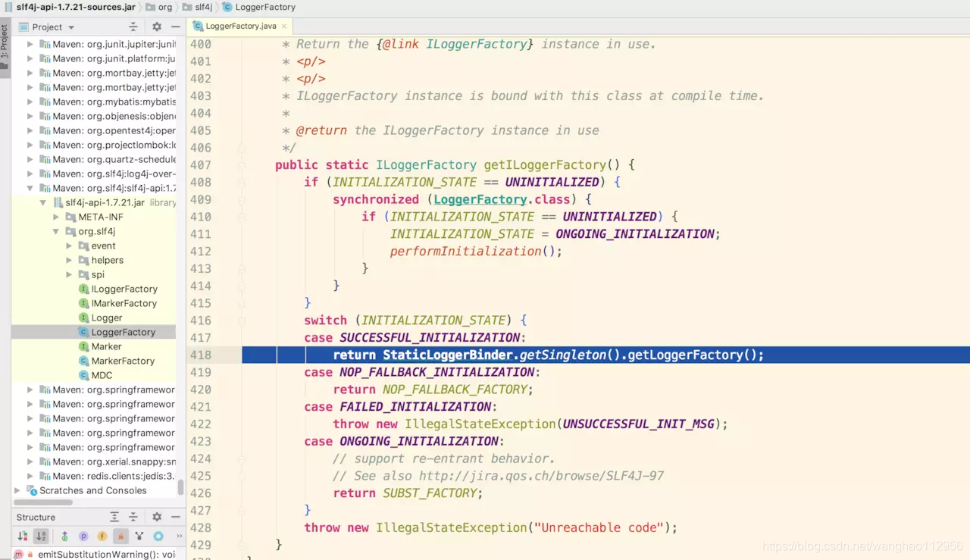The height and width of the screenshot is (560, 970).
Task: Hide the Project tool window
Action: point(176,27)
